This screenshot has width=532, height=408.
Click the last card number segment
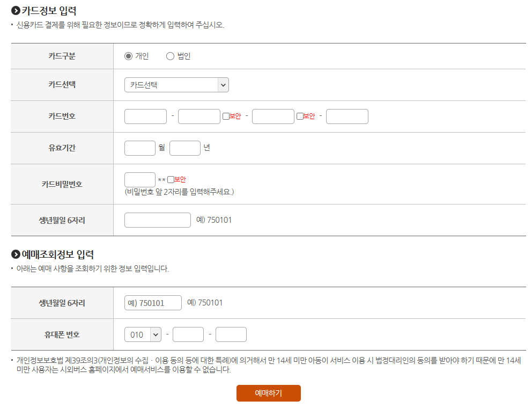[x=346, y=116]
